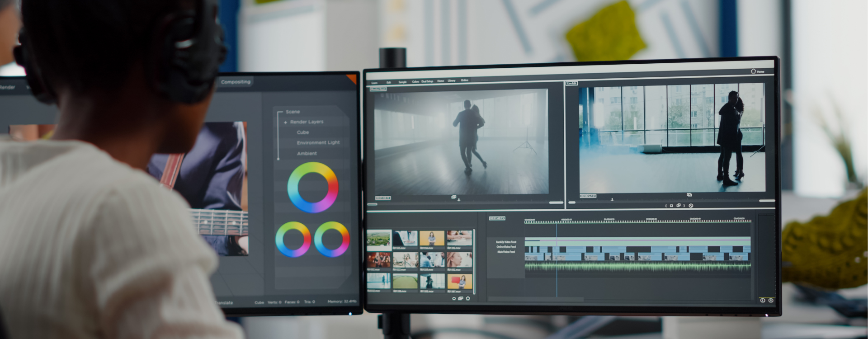This screenshot has height=339, width=868.
Task: Open the Compositing tab
Action: click(x=236, y=82)
